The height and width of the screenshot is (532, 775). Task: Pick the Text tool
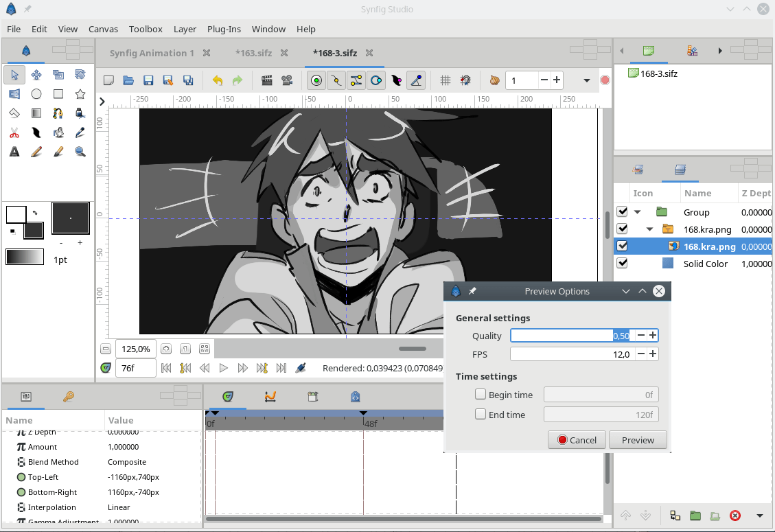(x=14, y=152)
